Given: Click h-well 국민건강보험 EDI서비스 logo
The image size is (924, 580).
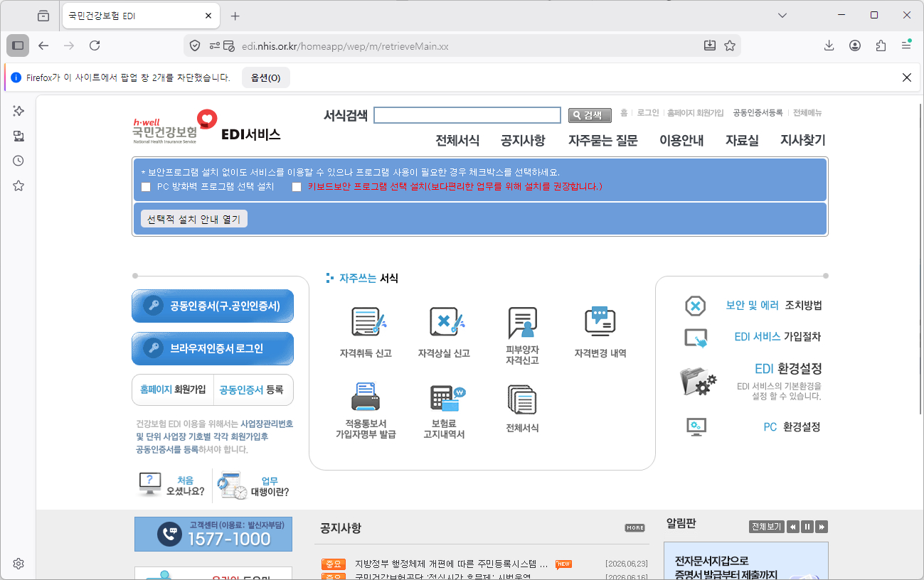Looking at the screenshot, I should point(206,128).
